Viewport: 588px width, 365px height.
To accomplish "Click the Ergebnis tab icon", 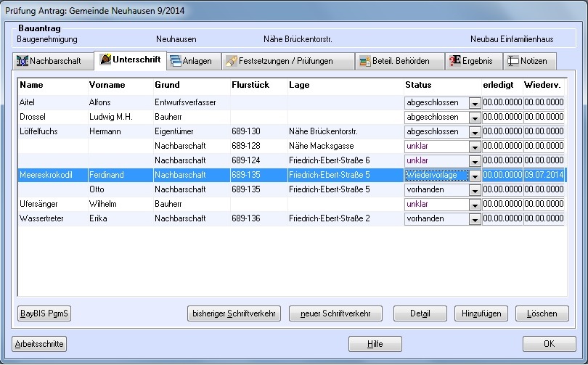I will pyautogui.click(x=454, y=61).
